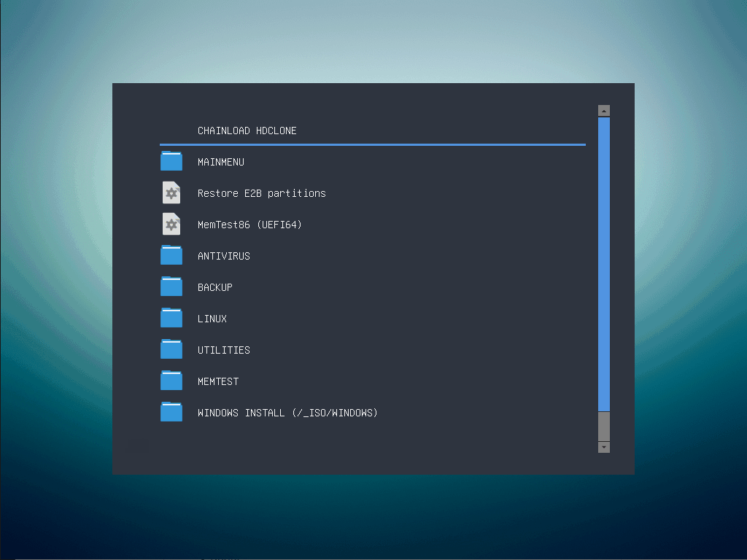Expand the ANTIVIRUS submenu
The width and height of the screenshot is (747, 560).
(223, 256)
